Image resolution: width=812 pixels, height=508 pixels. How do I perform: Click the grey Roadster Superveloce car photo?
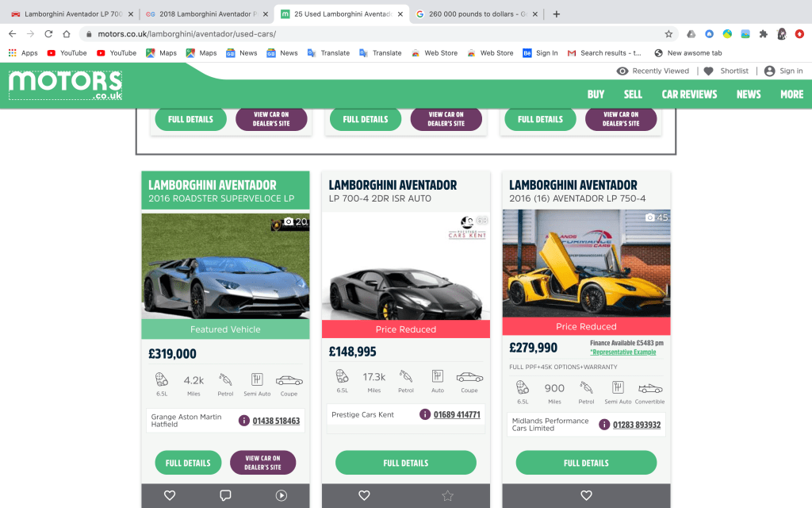(x=225, y=266)
